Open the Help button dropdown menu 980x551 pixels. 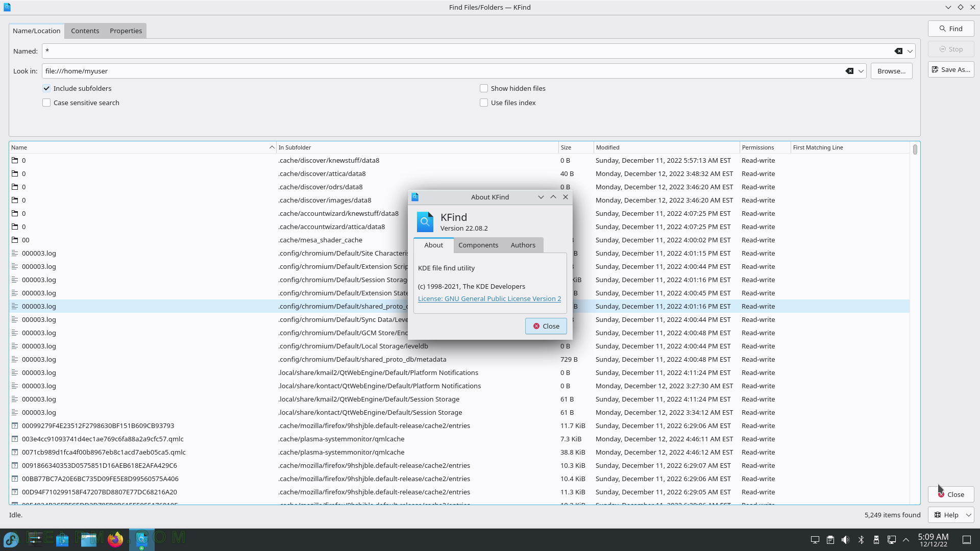[968, 515]
